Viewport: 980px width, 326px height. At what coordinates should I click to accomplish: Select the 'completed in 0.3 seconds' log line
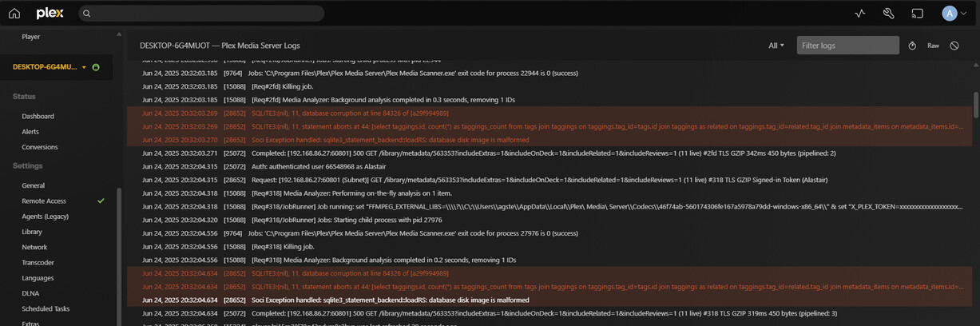coord(550,100)
